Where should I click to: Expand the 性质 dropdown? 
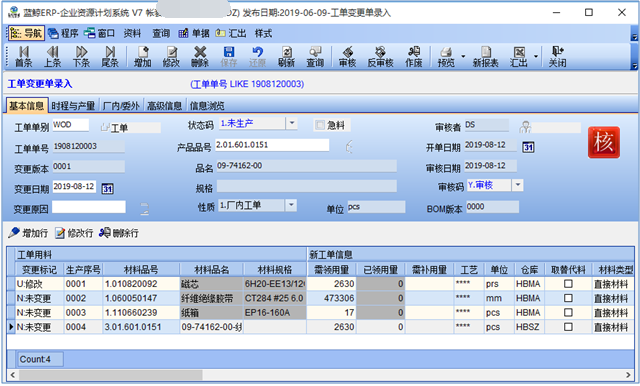(291, 205)
